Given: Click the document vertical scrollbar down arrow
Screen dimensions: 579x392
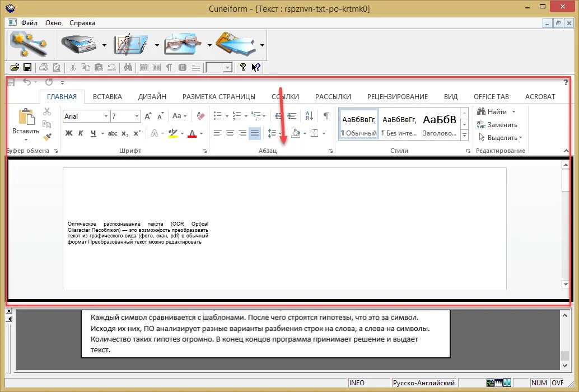Looking at the screenshot, I should (x=566, y=284).
